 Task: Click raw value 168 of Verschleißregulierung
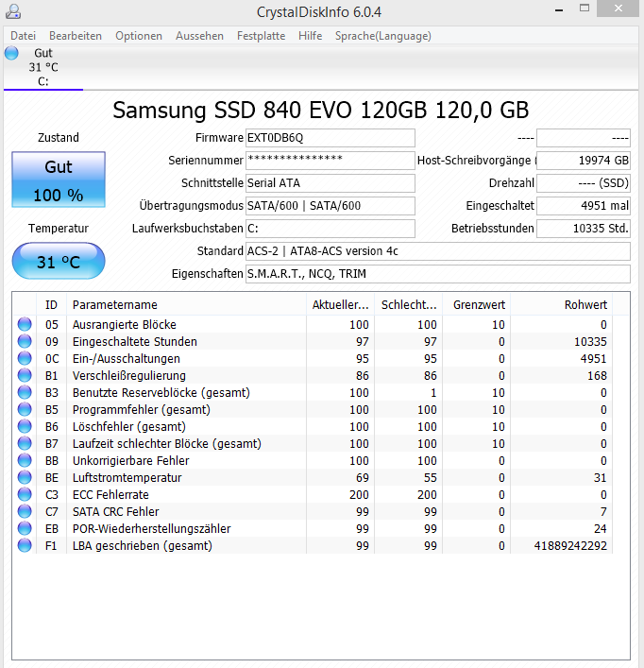point(597,376)
